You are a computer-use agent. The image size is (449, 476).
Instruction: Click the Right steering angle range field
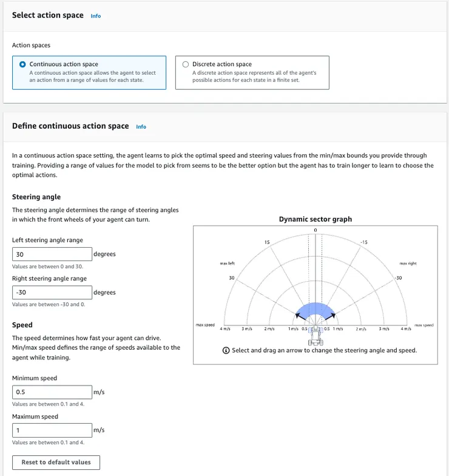pyautogui.click(x=52, y=293)
